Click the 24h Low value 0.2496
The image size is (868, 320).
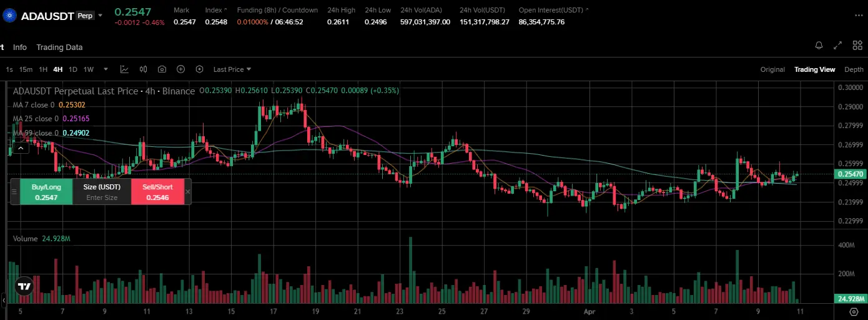coord(376,22)
